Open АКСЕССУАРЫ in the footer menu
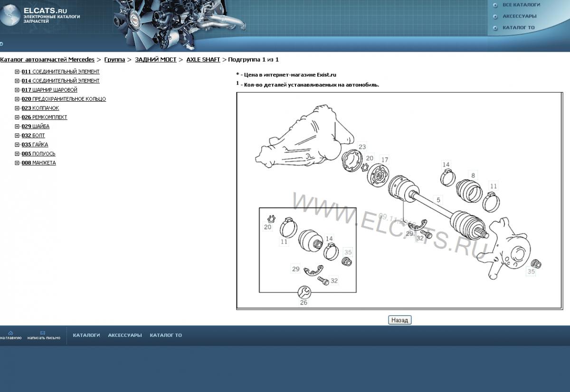The width and height of the screenshot is (570, 392). pyautogui.click(x=125, y=335)
